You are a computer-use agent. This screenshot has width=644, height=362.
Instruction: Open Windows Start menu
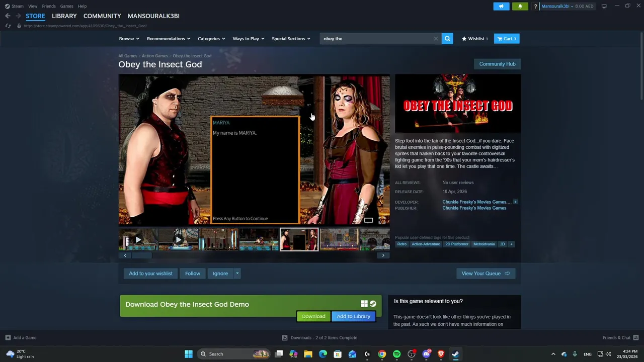click(189, 354)
